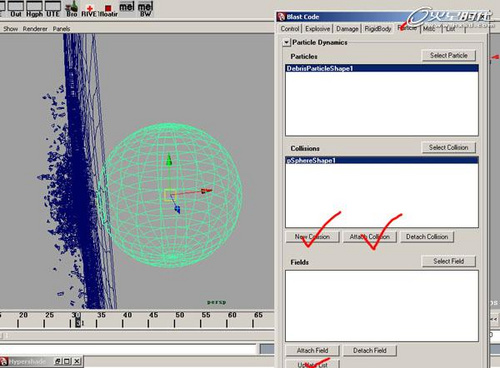This screenshot has width=500, height=368.
Task: Click the UTE shelf icon
Action: click(53, 9)
